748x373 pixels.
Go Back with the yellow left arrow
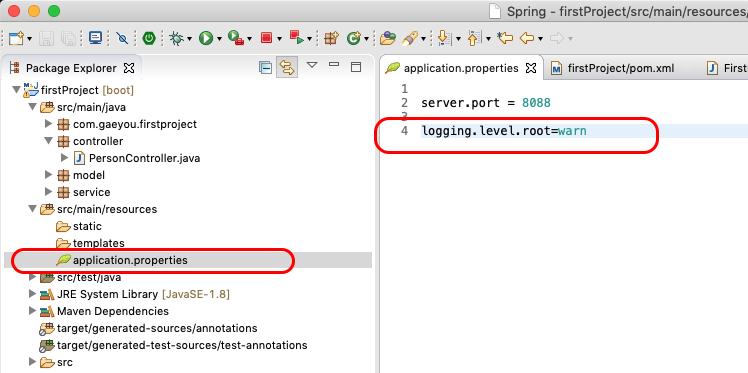click(x=527, y=38)
